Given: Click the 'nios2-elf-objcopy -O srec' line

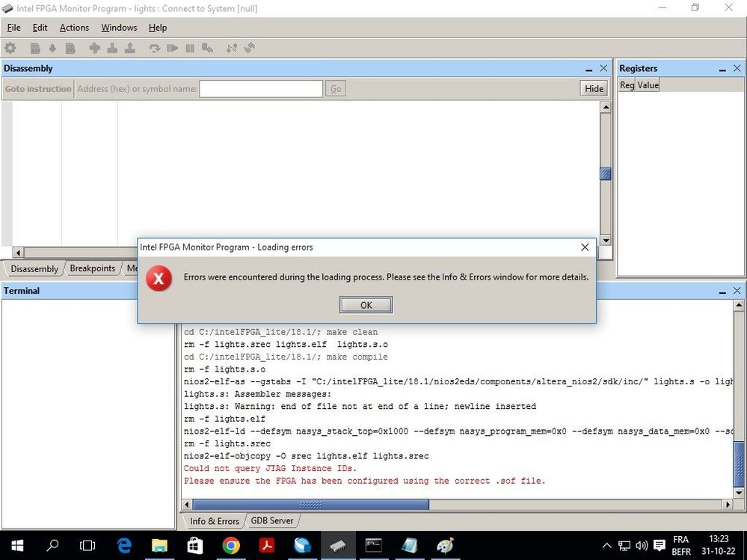Looking at the screenshot, I should tap(307, 456).
